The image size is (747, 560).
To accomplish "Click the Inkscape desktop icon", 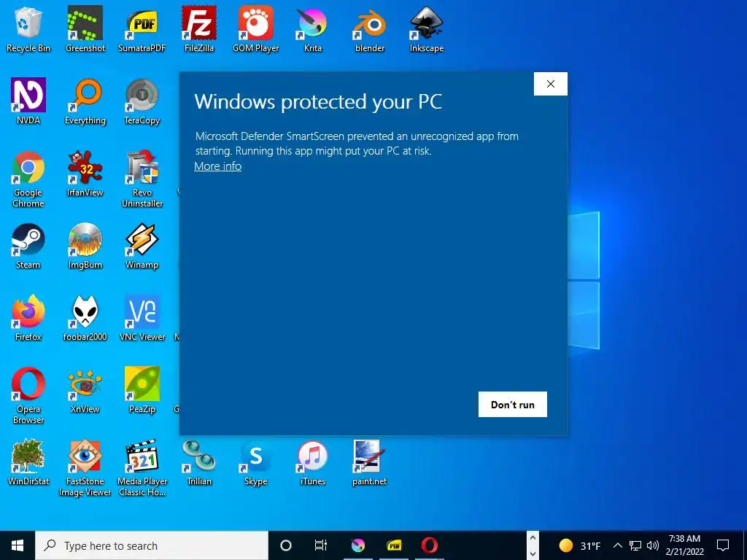I will pyautogui.click(x=426, y=28).
